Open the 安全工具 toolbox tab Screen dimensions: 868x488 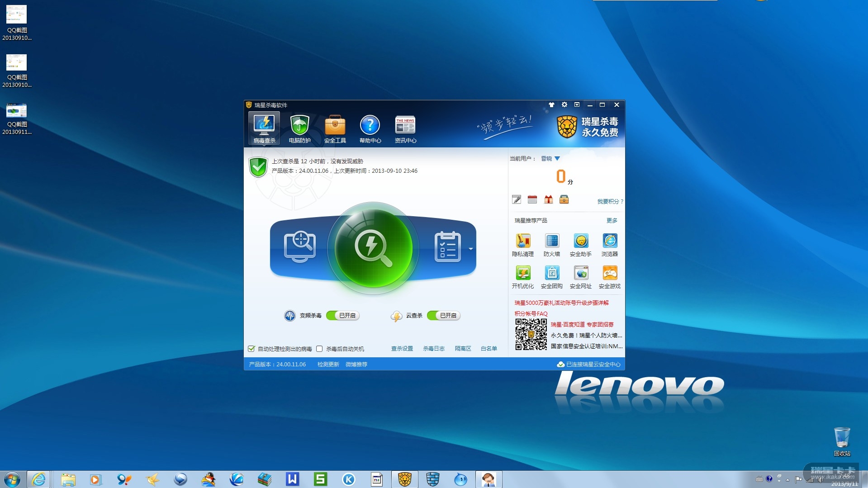[335, 128]
